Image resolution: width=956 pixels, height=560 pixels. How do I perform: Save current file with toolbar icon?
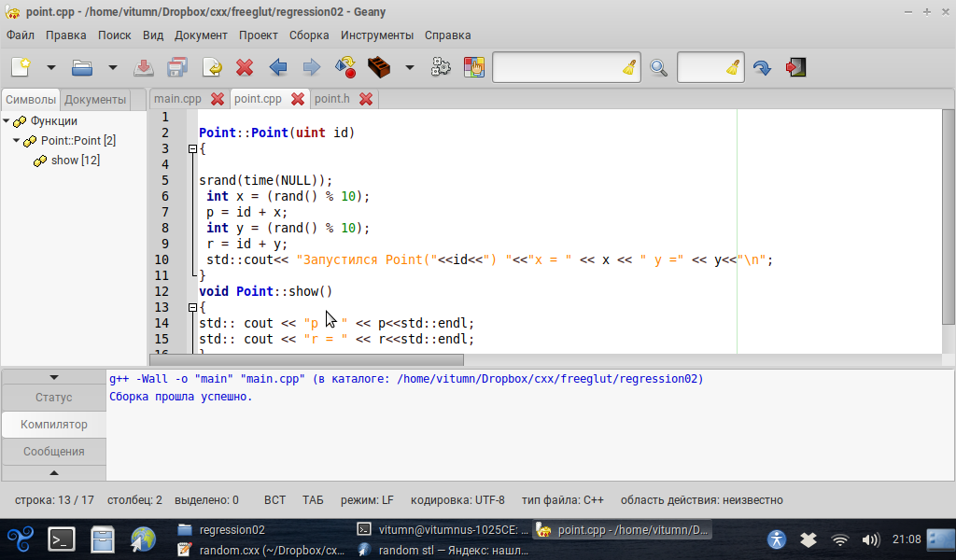144,67
